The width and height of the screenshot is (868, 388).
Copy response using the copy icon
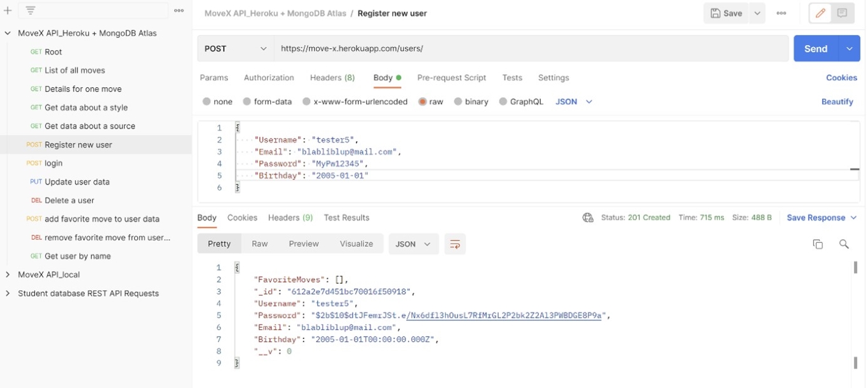[x=818, y=244]
